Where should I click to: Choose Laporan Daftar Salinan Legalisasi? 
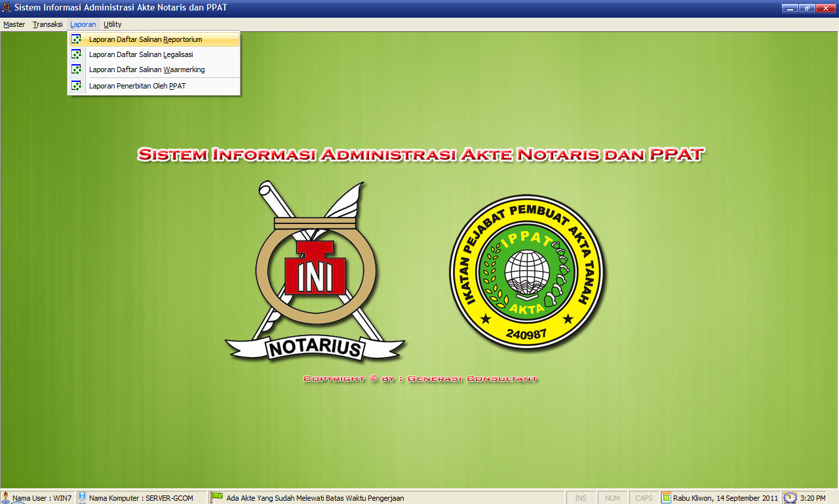(x=141, y=54)
